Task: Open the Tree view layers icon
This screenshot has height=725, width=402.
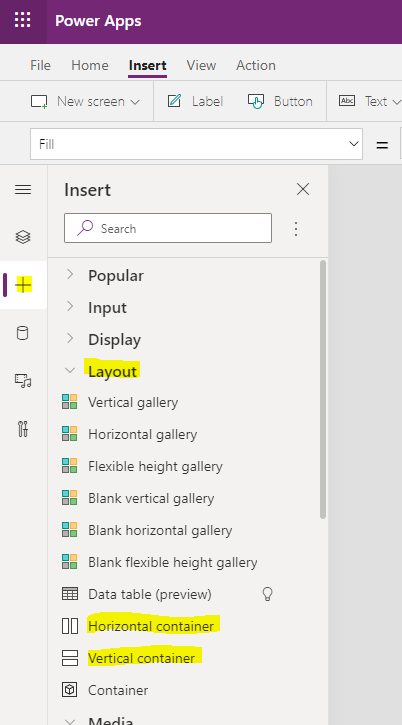Action: (x=23, y=237)
